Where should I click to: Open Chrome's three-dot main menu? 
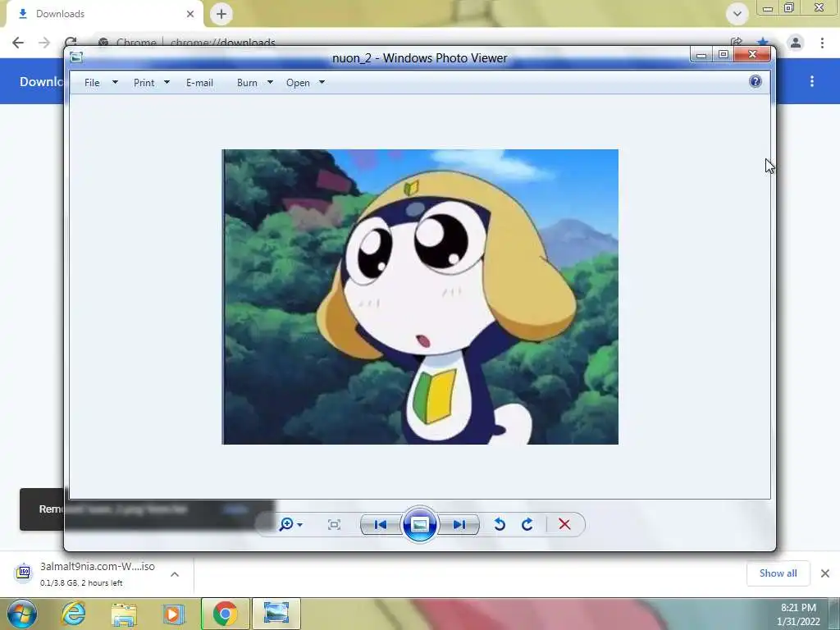pos(822,43)
